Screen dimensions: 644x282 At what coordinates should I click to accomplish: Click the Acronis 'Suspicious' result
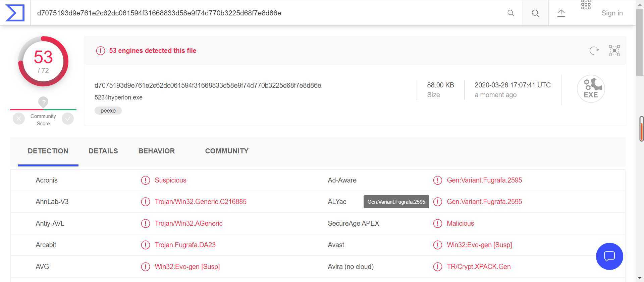pyautogui.click(x=170, y=180)
